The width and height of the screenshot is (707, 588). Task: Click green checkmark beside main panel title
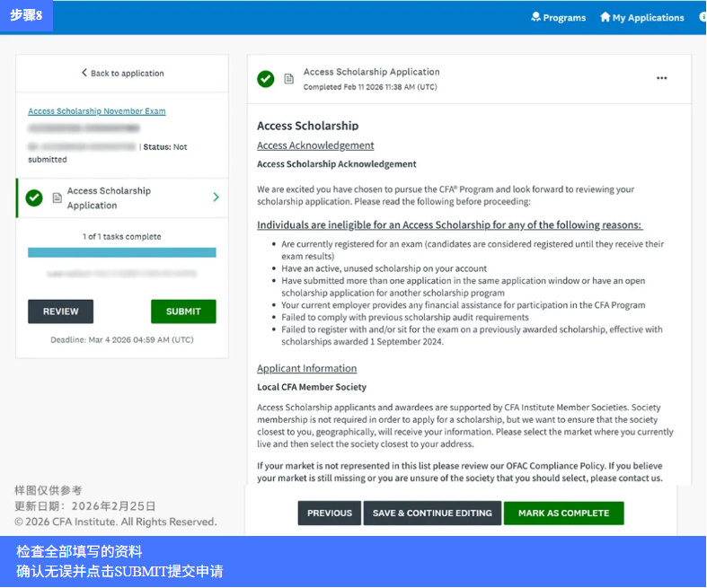click(266, 79)
